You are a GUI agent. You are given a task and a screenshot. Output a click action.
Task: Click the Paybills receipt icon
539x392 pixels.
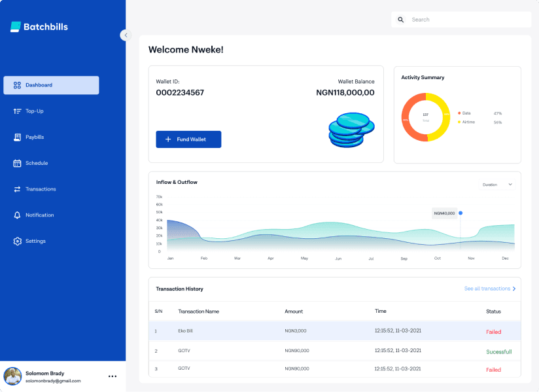tap(18, 137)
